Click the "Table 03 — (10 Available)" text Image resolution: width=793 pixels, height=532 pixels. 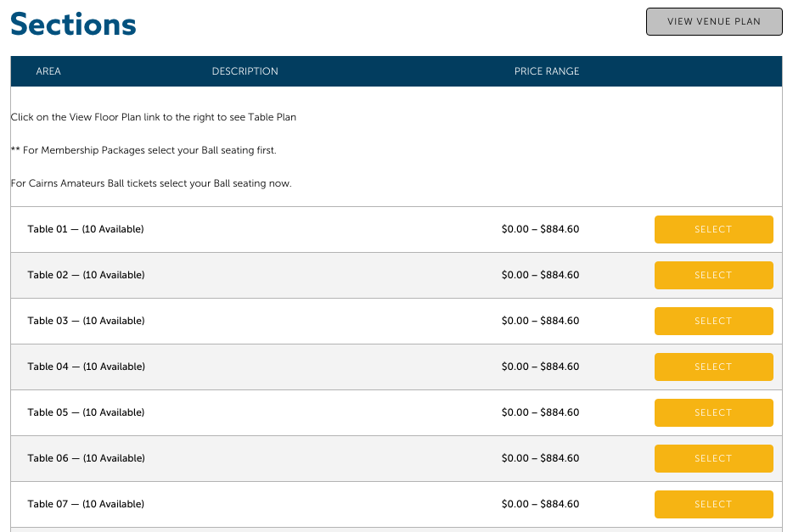point(86,321)
